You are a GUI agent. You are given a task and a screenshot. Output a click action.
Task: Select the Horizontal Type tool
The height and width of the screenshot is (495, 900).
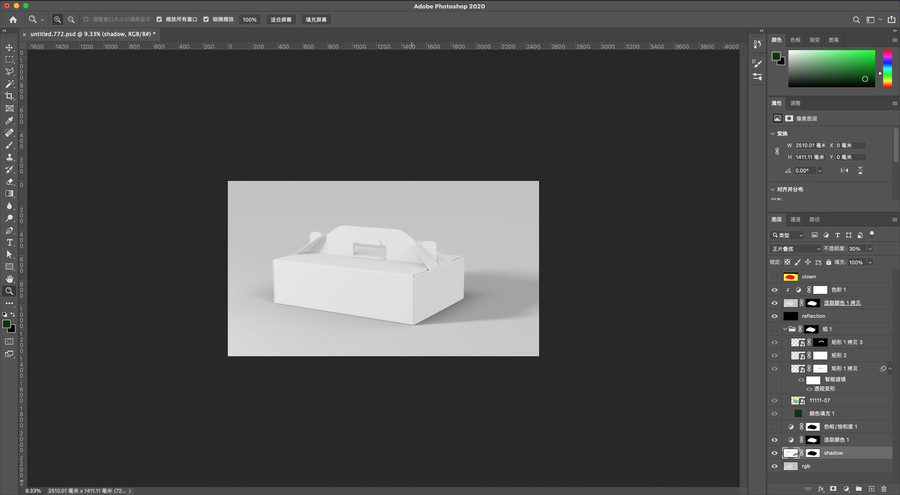(9, 242)
